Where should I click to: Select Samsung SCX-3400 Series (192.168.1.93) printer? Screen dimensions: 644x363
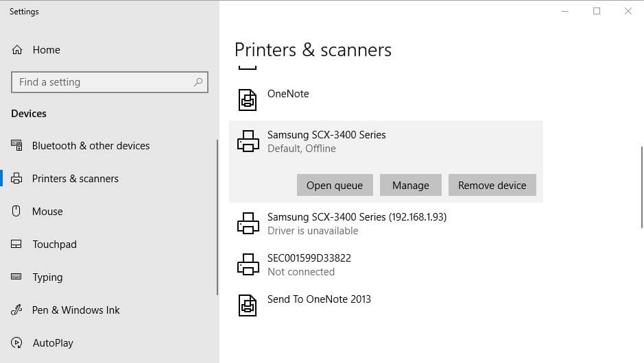[x=357, y=223]
